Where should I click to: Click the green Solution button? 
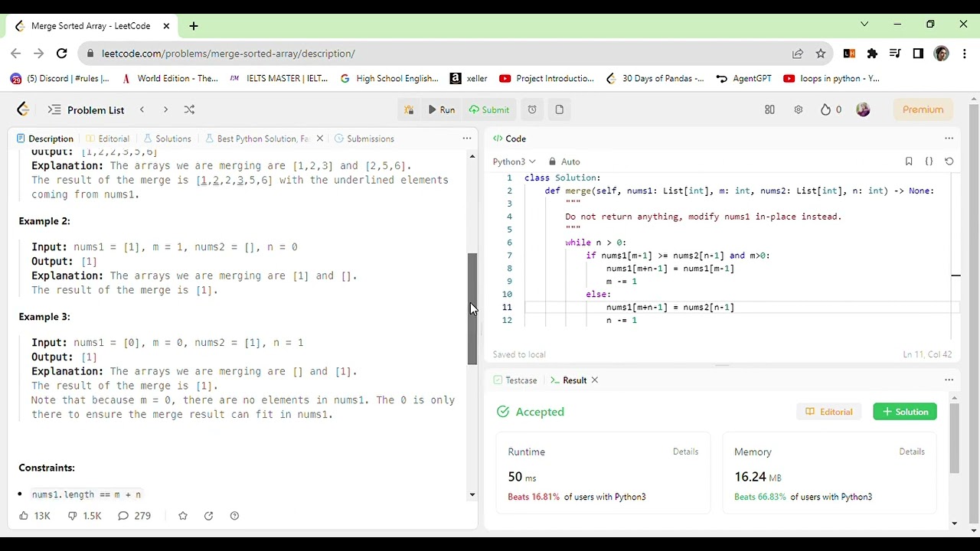coord(905,412)
